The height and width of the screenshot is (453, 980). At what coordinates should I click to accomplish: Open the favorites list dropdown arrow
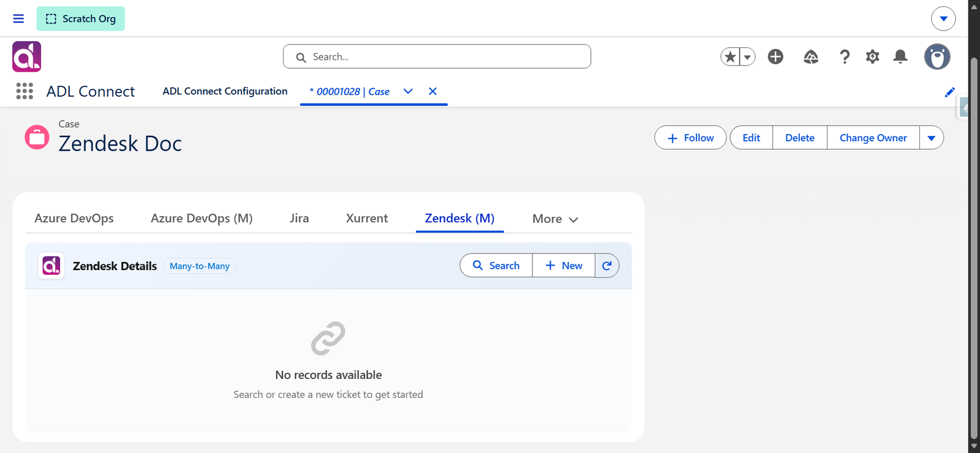click(747, 56)
